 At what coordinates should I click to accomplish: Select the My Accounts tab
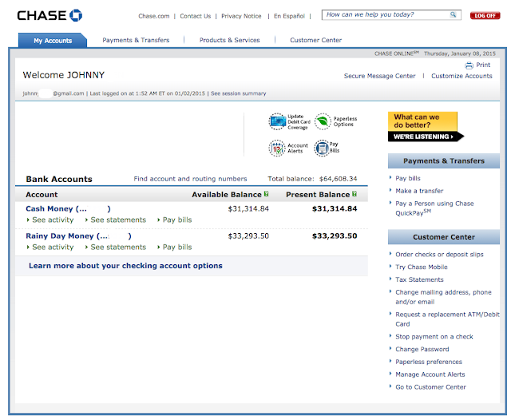coord(53,41)
